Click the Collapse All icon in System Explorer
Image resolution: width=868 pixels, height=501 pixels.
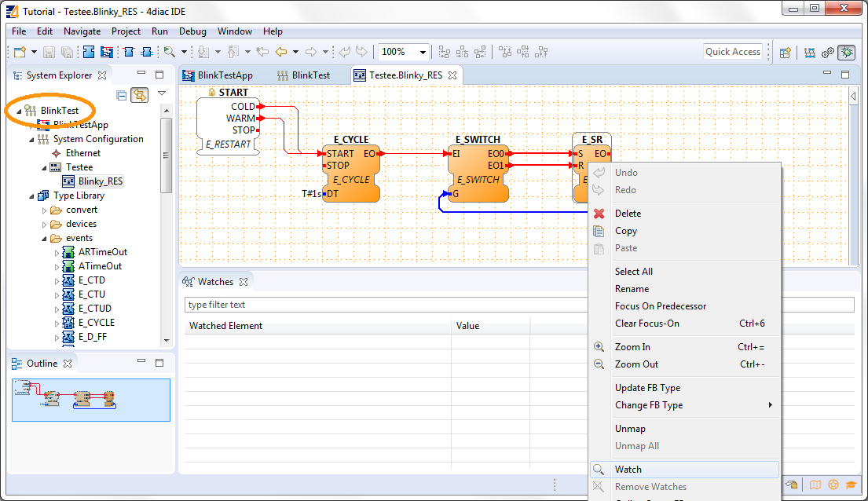click(x=122, y=95)
